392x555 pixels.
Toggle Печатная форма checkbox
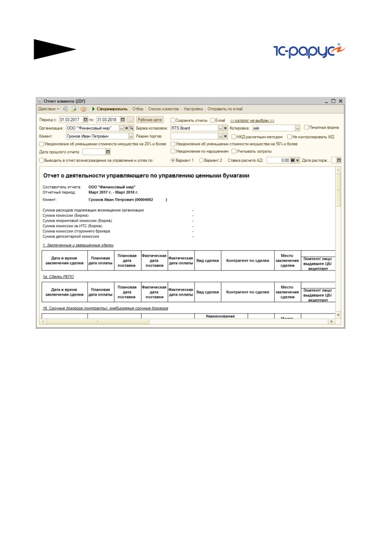(x=306, y=128)
